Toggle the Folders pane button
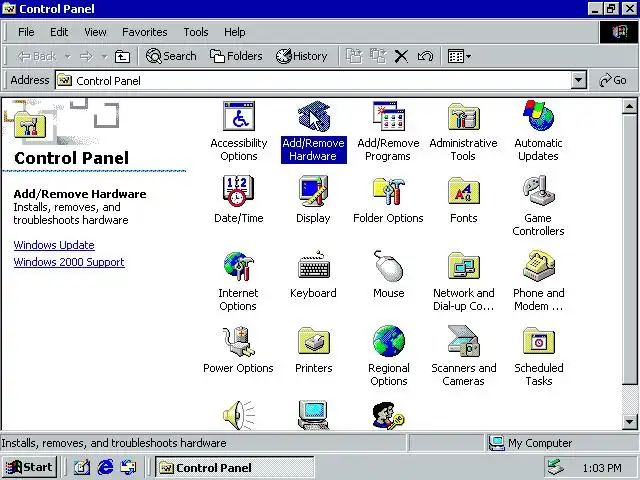Screen dimensions: 640x480 click(236, 56)
